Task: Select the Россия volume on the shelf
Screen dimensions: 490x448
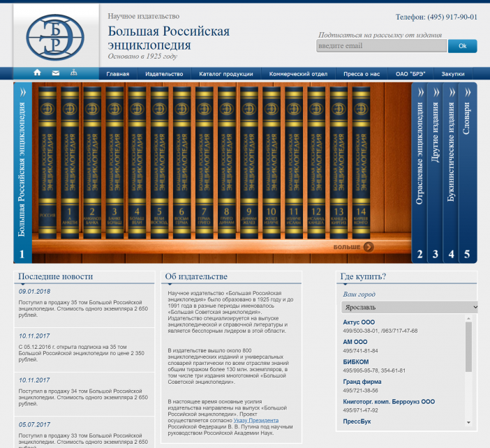Action: tap(47, 163)
